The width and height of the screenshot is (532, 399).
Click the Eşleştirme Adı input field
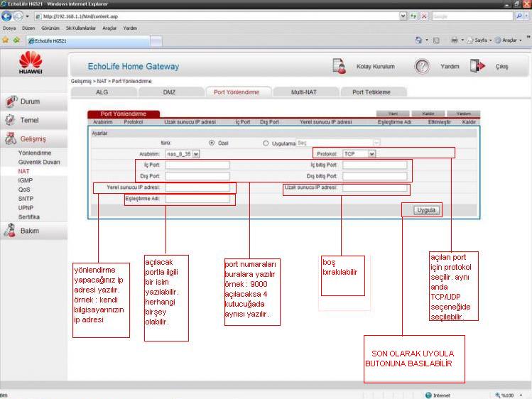[x=197, y=199]
